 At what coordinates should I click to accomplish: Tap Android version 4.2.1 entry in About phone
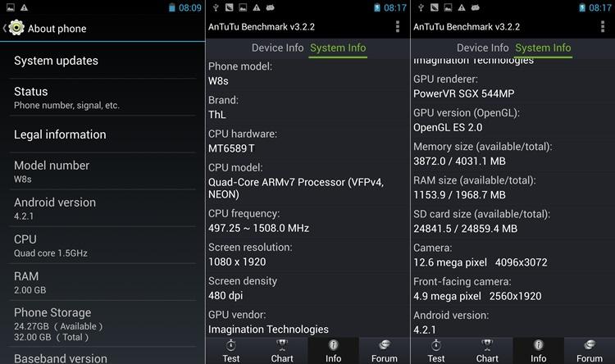(x=102, y=208)
